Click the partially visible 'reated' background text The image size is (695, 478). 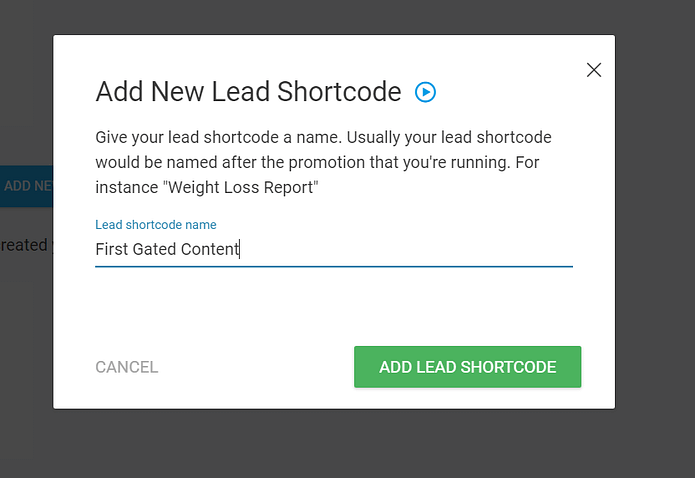24,245
